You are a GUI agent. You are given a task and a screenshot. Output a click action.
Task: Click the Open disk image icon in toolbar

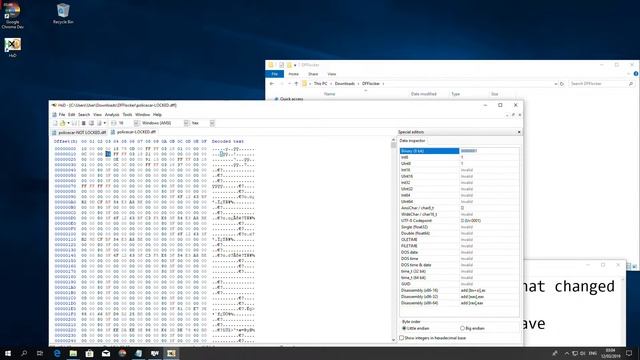pyautogui.click(x=99, y=123)
